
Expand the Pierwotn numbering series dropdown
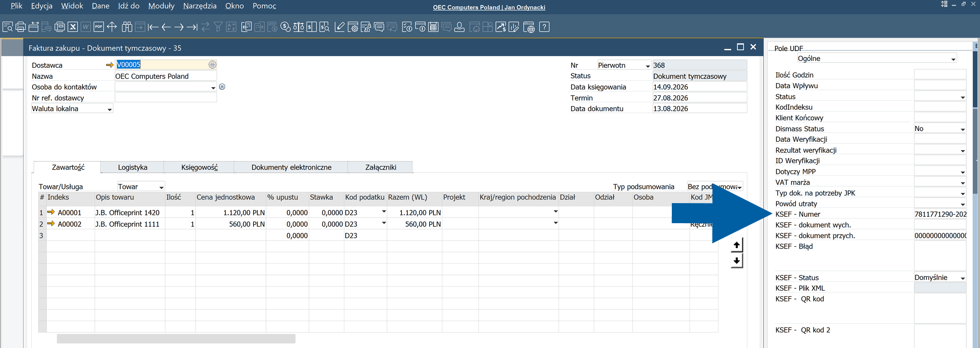[x=648, y=66]
